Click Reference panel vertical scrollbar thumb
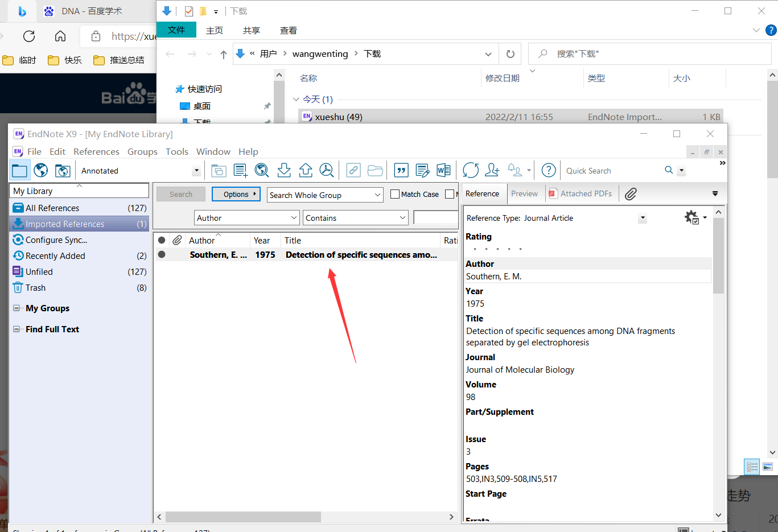The height and width of the screenshot is (532, 778). (x=718, y=255)
